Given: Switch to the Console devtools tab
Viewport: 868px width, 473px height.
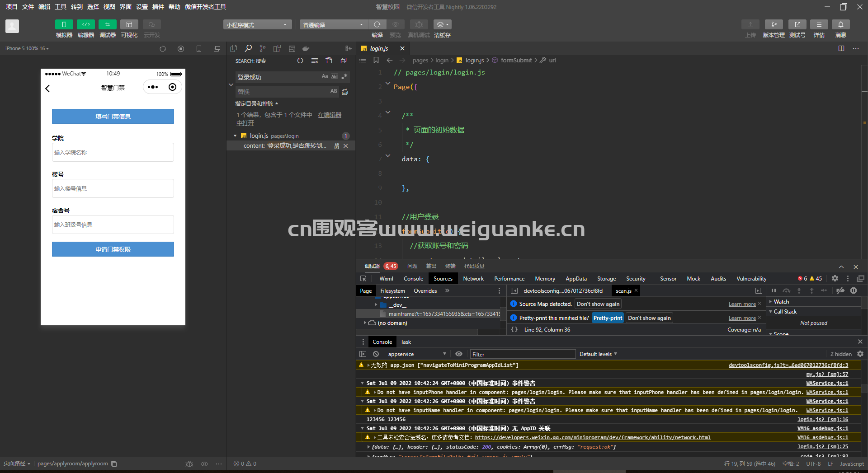Looking at the screenshot, I should tap(413, 279).
